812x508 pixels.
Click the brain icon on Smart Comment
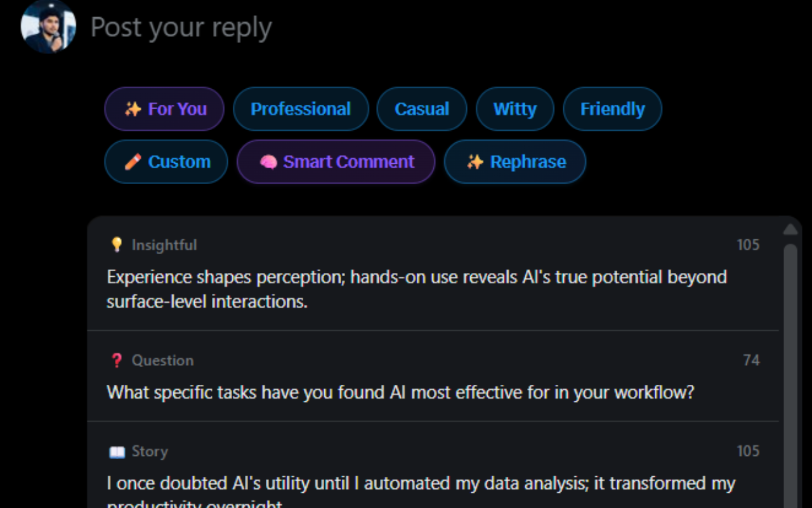pyautogui.click(x=268, y=163)
